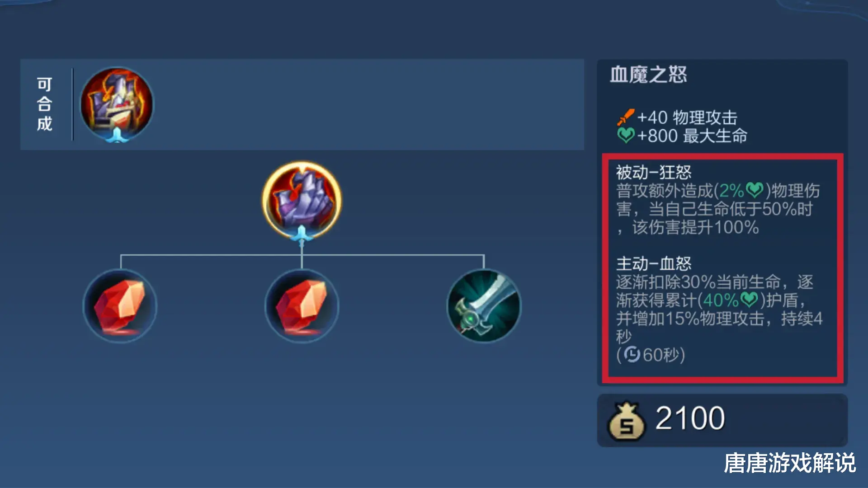Click the 血魔之怒 item title
This screenshot has height=488, width=868.
(648, 75)
